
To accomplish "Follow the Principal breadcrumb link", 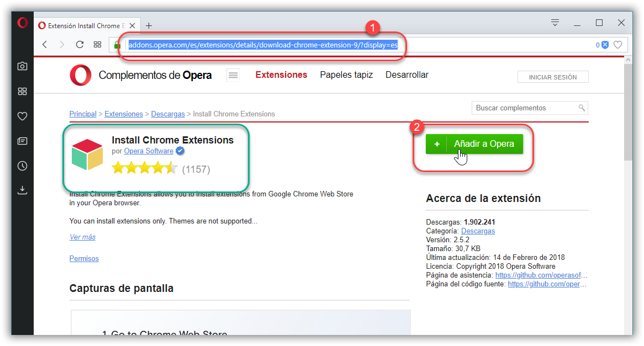I will pyautogui.click(x=82, y=114).
